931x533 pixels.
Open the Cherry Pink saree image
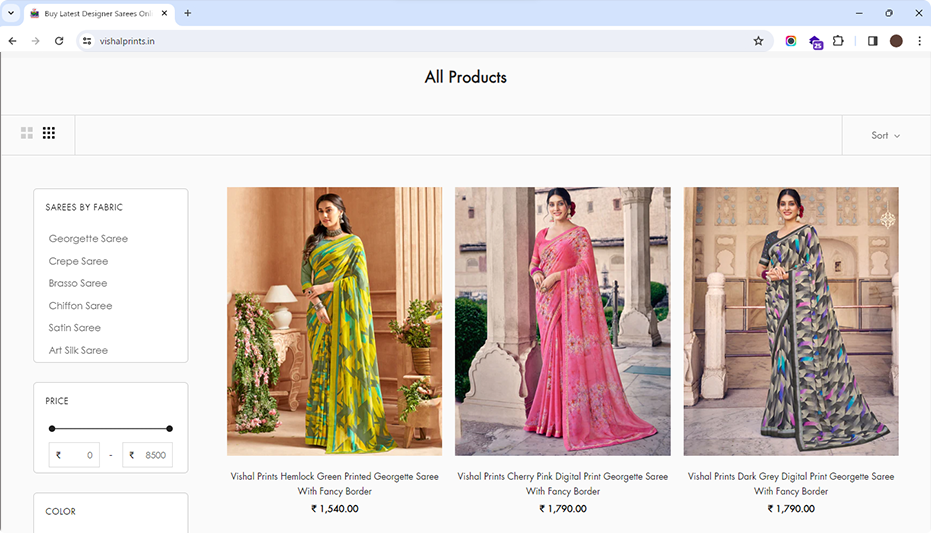pos(563,322)
